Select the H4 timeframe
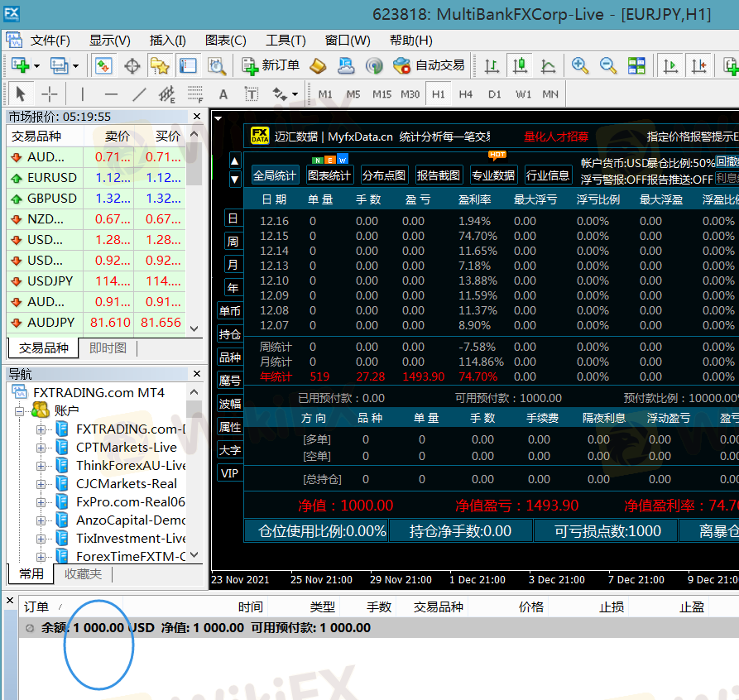The image size is (739, 700). (466, 94)
